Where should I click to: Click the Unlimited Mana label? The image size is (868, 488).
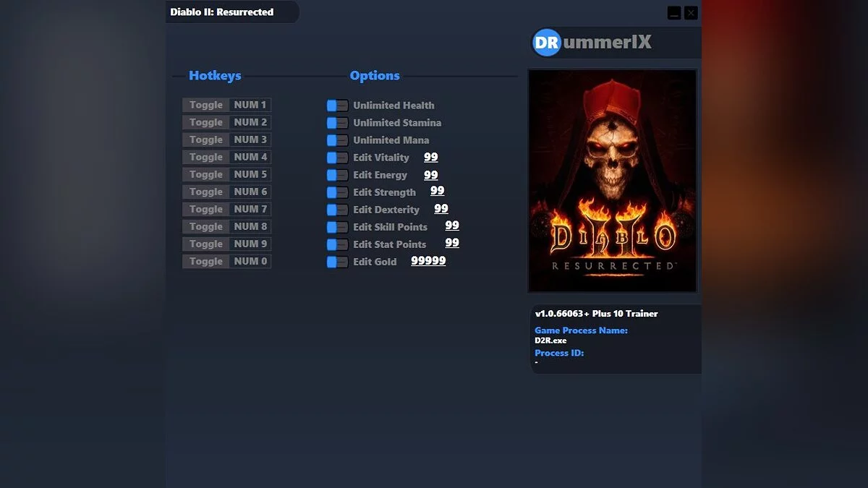point(391,140)
